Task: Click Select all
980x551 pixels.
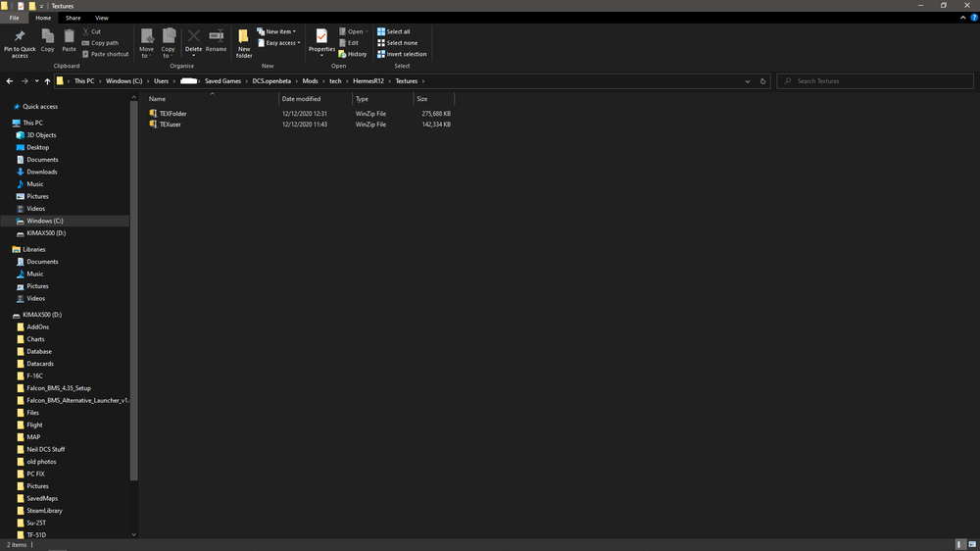Action: click(394, 31)
